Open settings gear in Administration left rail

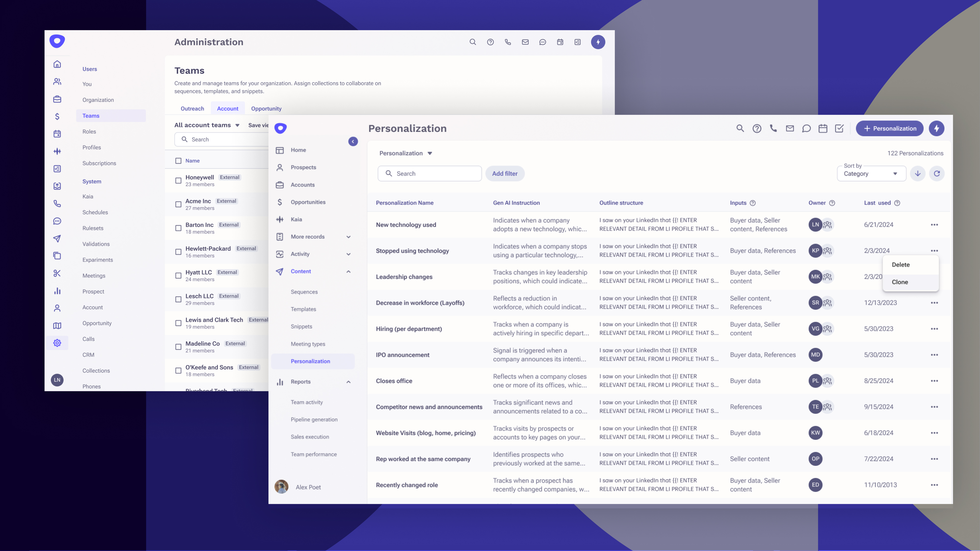[x=57, y=343]
